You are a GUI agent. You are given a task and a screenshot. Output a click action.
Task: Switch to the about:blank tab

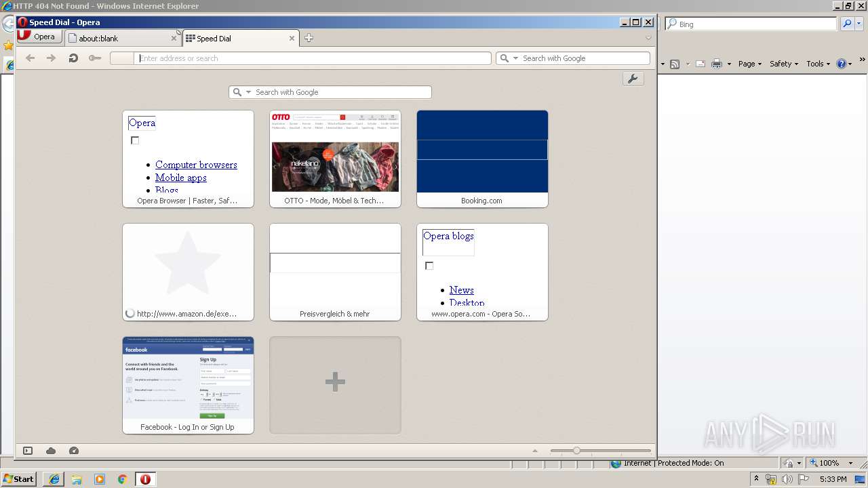click(x=122, y=39)
